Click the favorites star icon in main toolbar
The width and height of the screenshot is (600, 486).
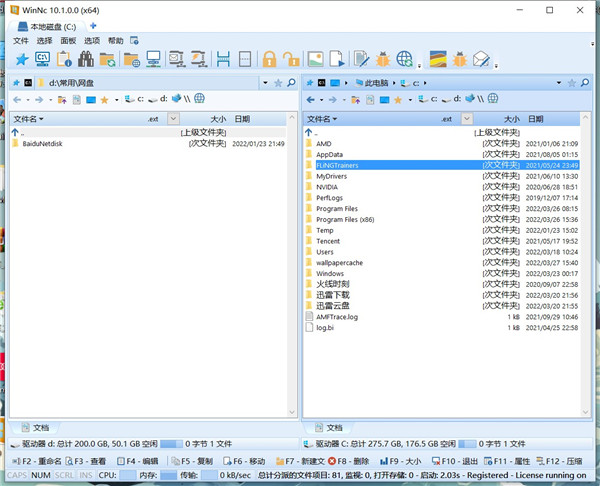tap(21, 59)
